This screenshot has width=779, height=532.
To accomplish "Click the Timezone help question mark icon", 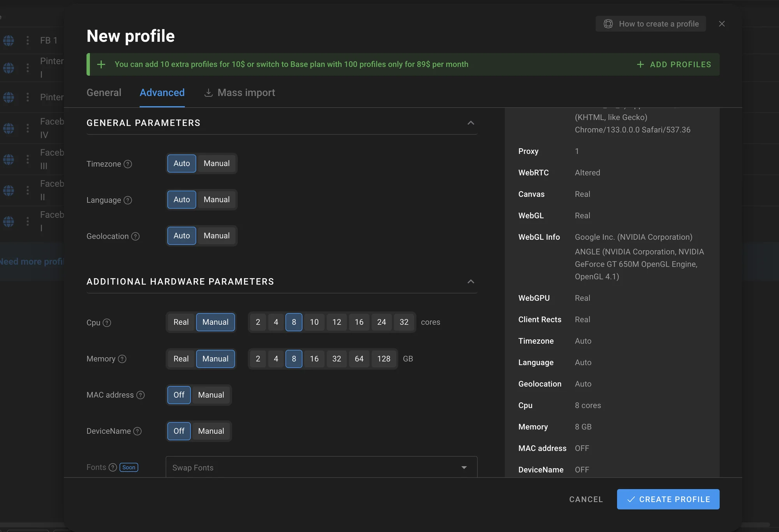I will (128, 164).
